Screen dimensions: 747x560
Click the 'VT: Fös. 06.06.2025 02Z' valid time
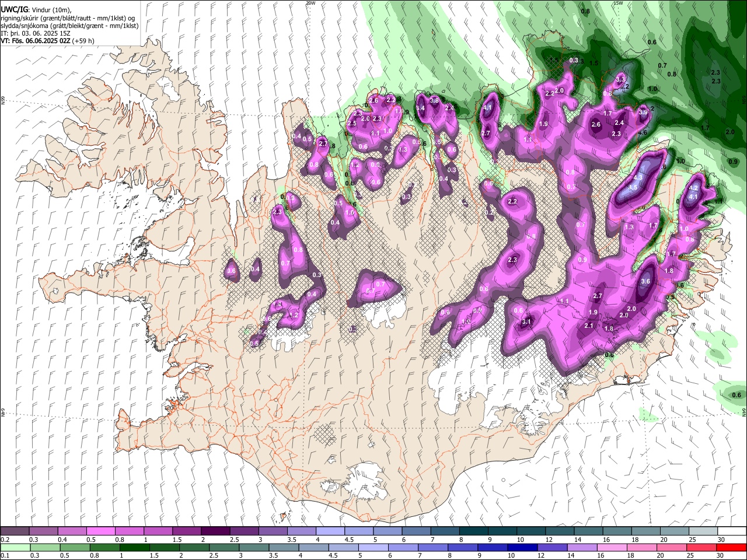(35, 41)
